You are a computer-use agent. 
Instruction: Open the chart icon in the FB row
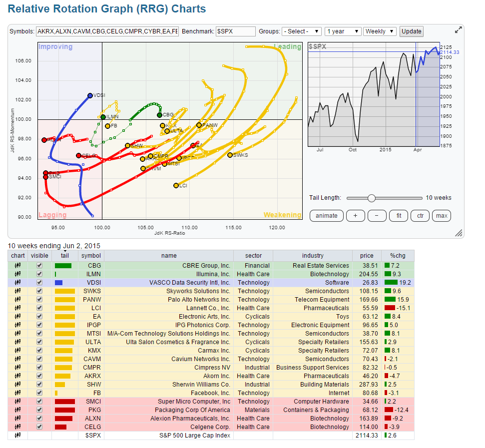[17, 393]
